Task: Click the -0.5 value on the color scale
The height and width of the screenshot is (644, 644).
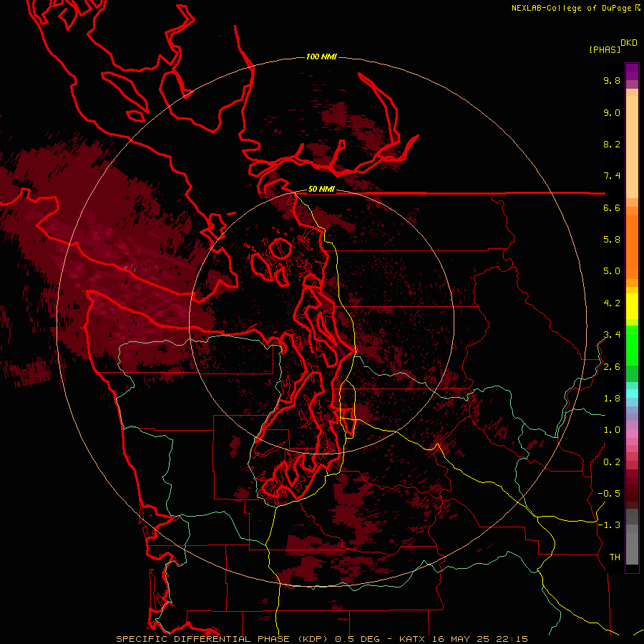Action: (x=609, y=494)
